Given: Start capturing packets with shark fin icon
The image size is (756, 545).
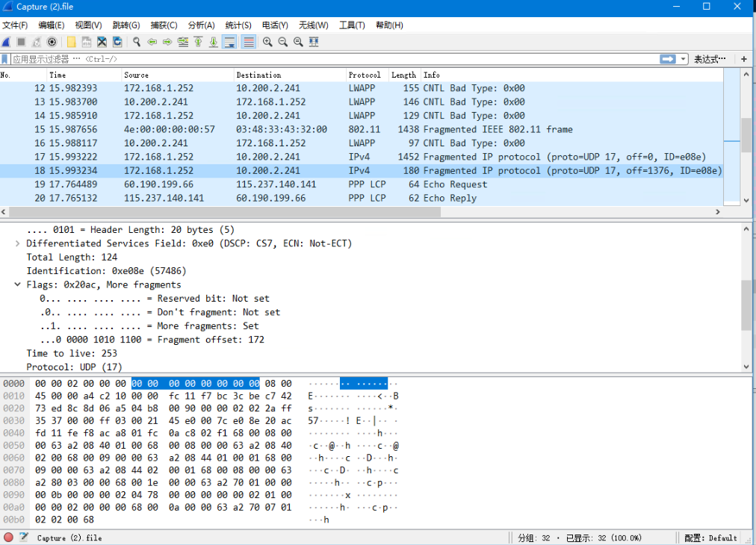Looking at the screenshot, I should point(6,42).
